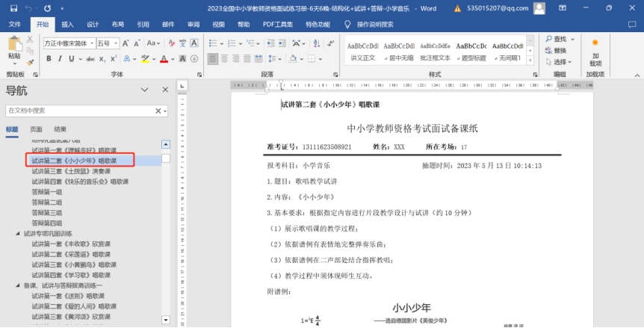Click the bullet list icon
644x328 pixels.
point(213,43)
